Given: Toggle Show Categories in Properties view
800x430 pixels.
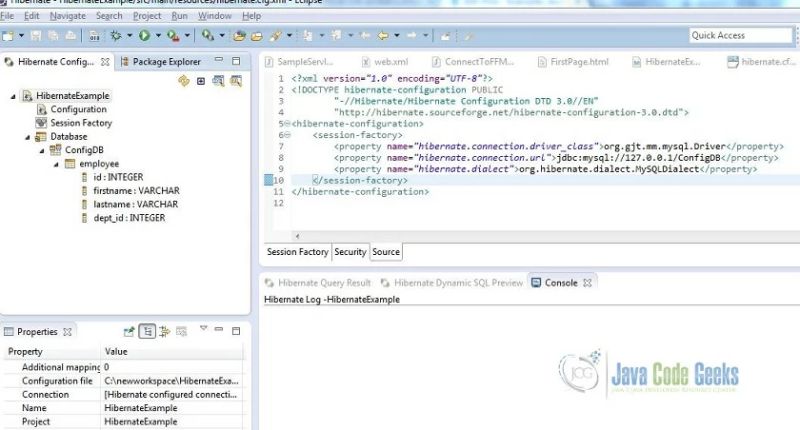Looking at the screenshot, I should click(147, 332).
